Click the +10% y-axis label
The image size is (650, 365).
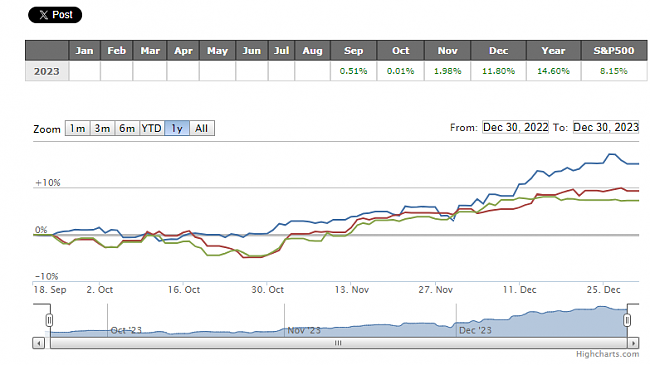48,182
